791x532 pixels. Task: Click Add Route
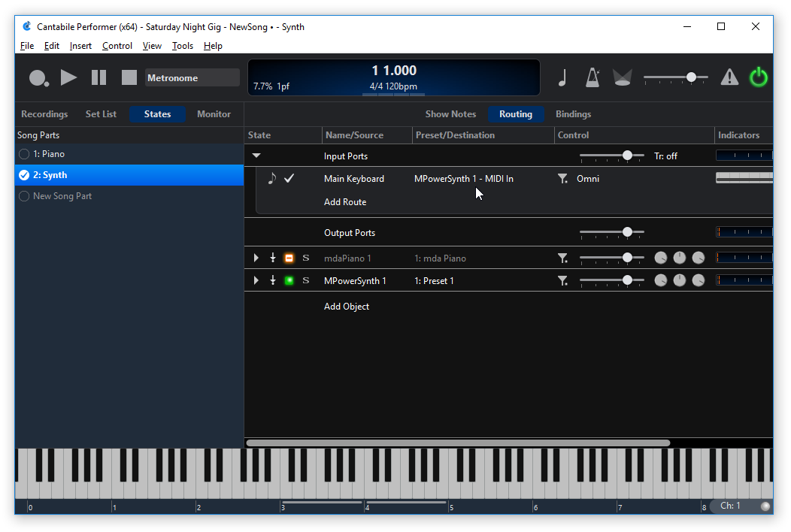345,201
